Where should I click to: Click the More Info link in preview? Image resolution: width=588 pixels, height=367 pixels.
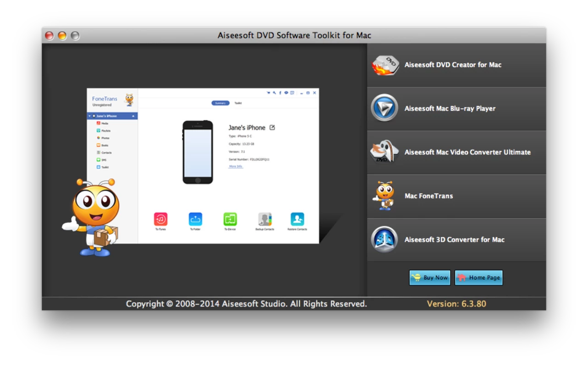click(x=236, y=167)
